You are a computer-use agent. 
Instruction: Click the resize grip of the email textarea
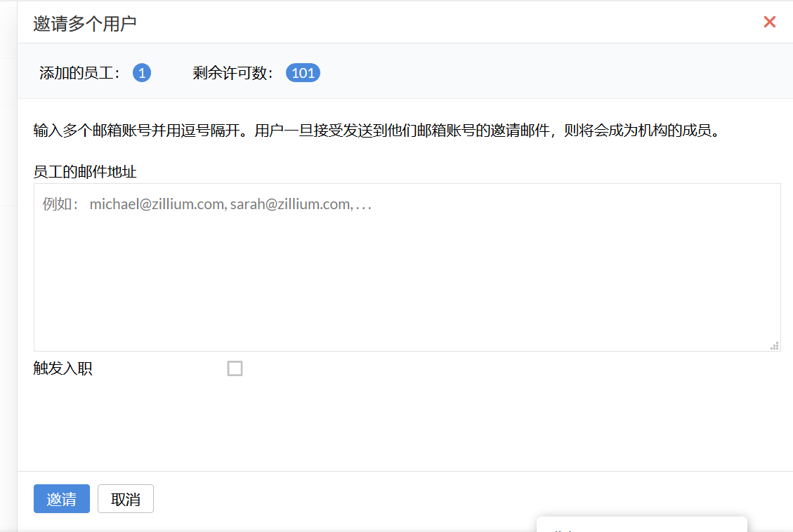[775, 345]
